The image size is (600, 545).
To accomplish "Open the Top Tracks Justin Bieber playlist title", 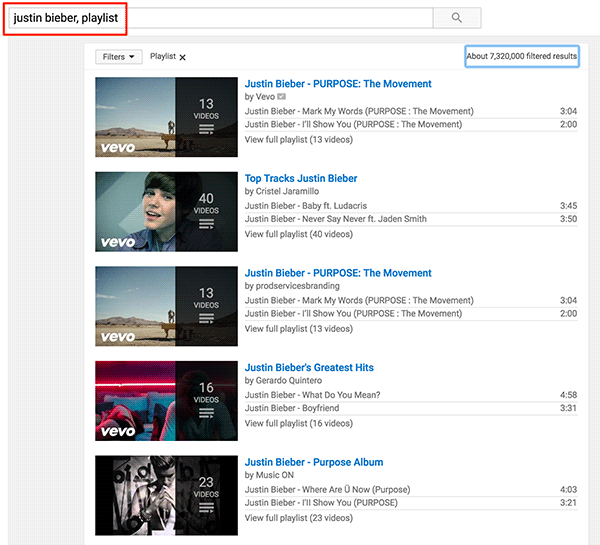I will 301,178.
